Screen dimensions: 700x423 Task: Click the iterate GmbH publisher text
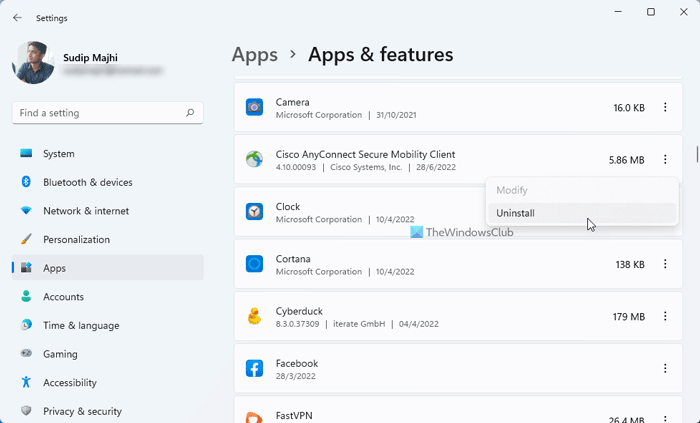(x=359, y=324)
